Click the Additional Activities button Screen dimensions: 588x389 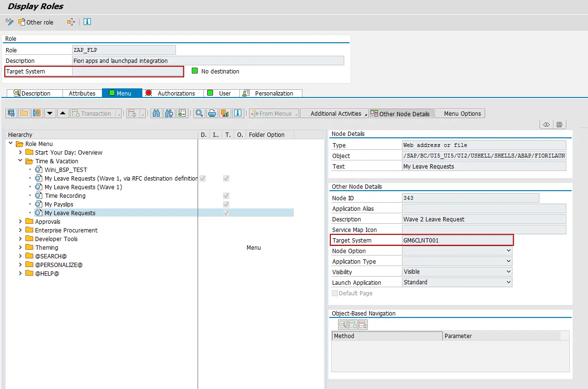point(334,113)
